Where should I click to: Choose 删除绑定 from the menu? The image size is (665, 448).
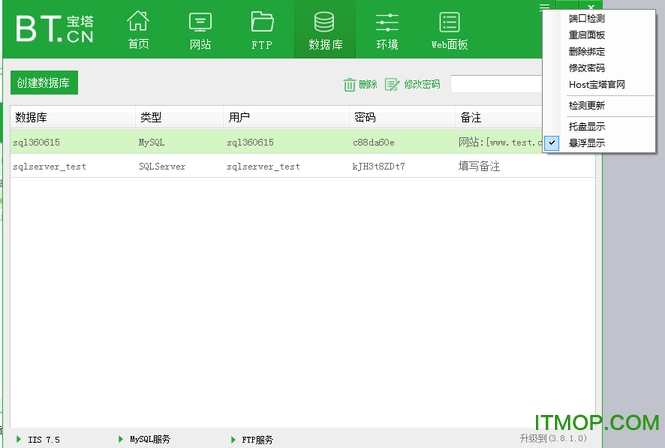click(x=587, y=51)
